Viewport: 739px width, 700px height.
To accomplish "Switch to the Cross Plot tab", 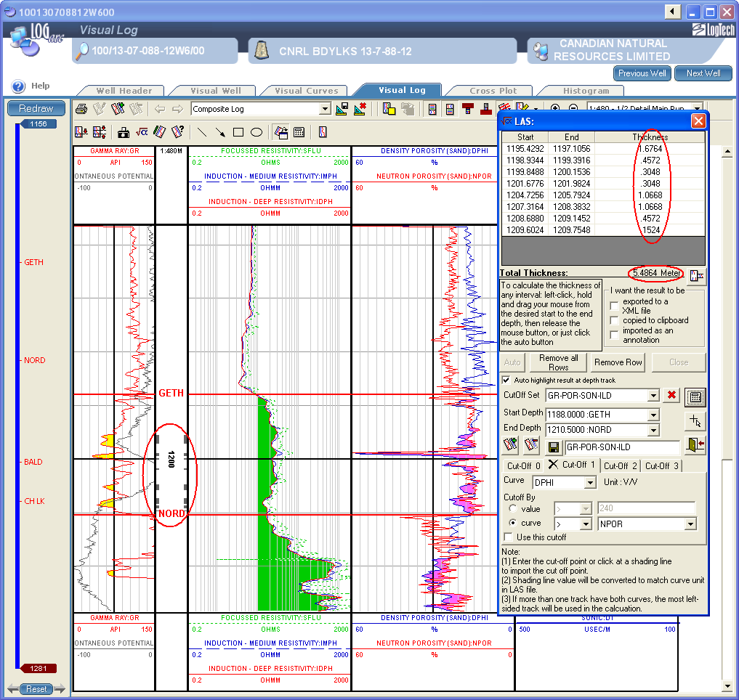I will (493, 91).
